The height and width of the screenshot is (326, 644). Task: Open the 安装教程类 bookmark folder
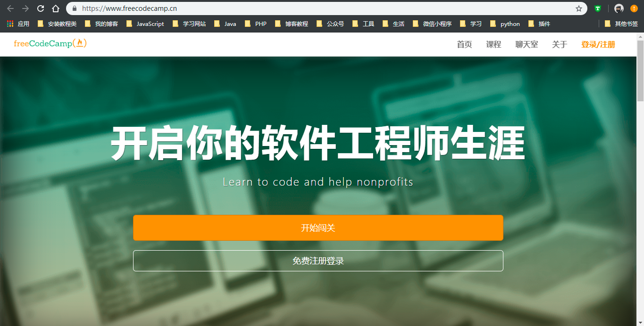[57, 24]
